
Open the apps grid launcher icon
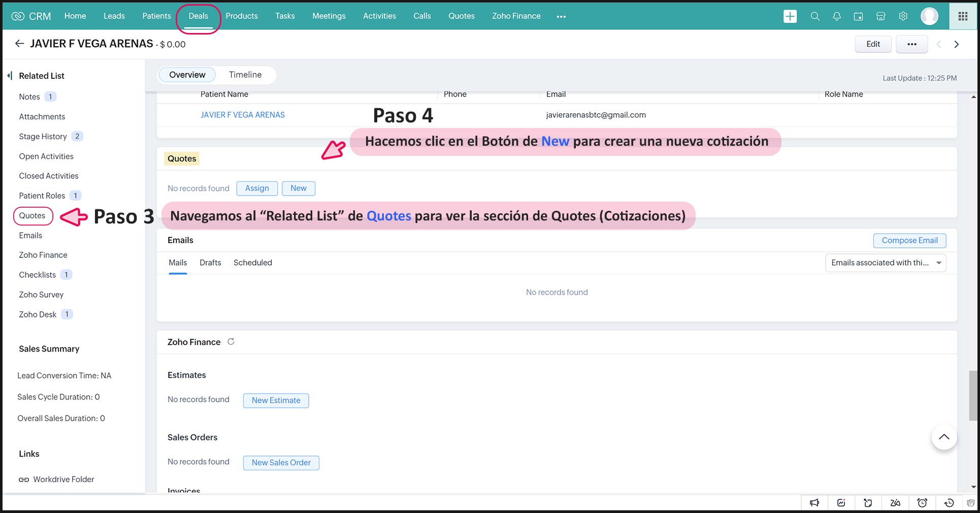[963, 16]
